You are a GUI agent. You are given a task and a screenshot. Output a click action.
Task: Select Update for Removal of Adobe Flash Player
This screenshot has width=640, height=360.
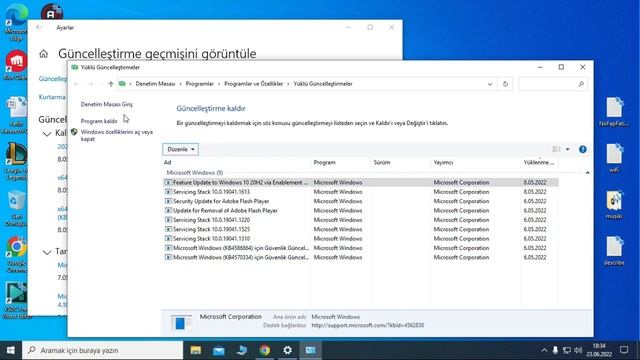[360, 211]
